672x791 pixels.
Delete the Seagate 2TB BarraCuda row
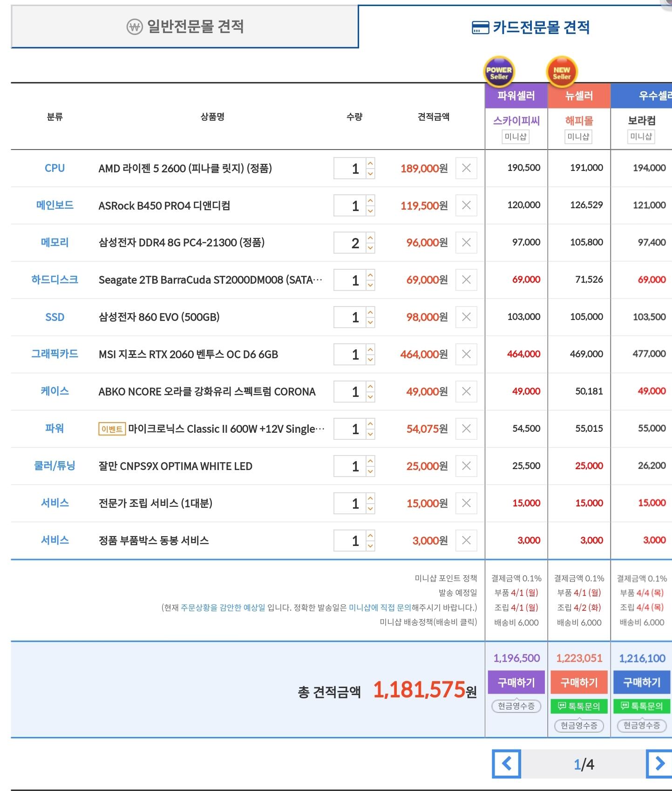coord(466,280)
